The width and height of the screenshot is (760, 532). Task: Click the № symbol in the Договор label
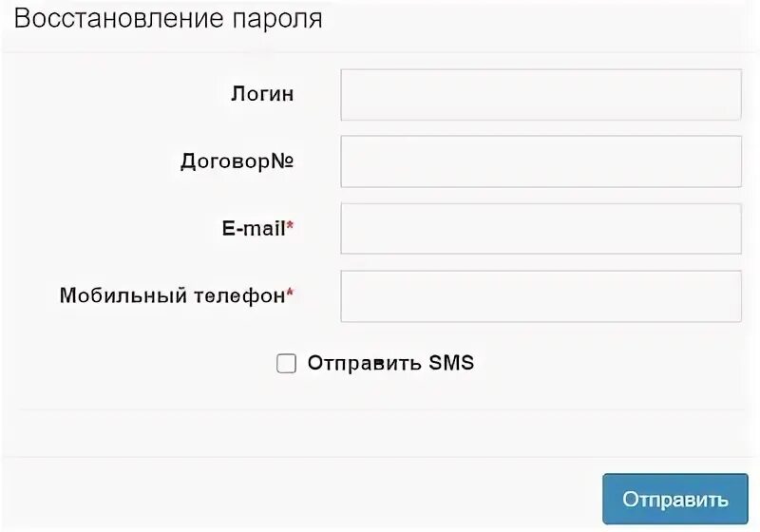click(283, 161)
